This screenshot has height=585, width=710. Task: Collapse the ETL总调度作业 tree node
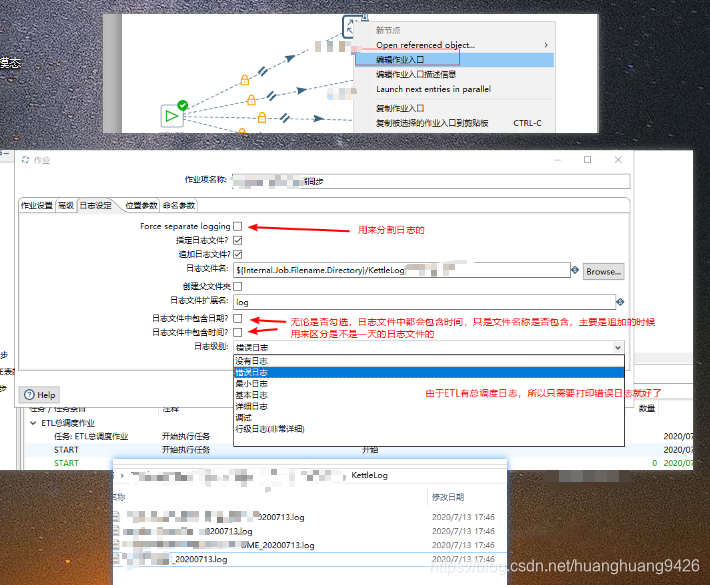[33, 423]
